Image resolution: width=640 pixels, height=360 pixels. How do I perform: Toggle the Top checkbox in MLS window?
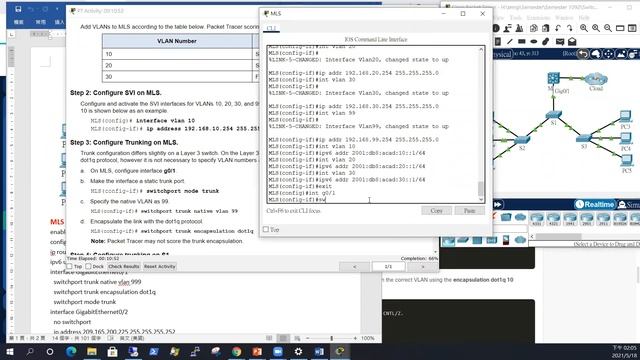point(266,230)
